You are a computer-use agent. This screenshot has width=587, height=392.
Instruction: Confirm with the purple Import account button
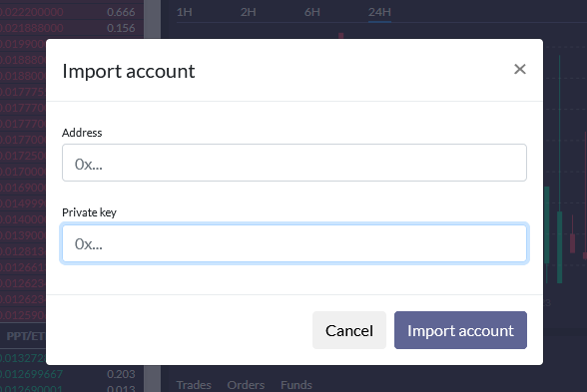pos(460,330)
